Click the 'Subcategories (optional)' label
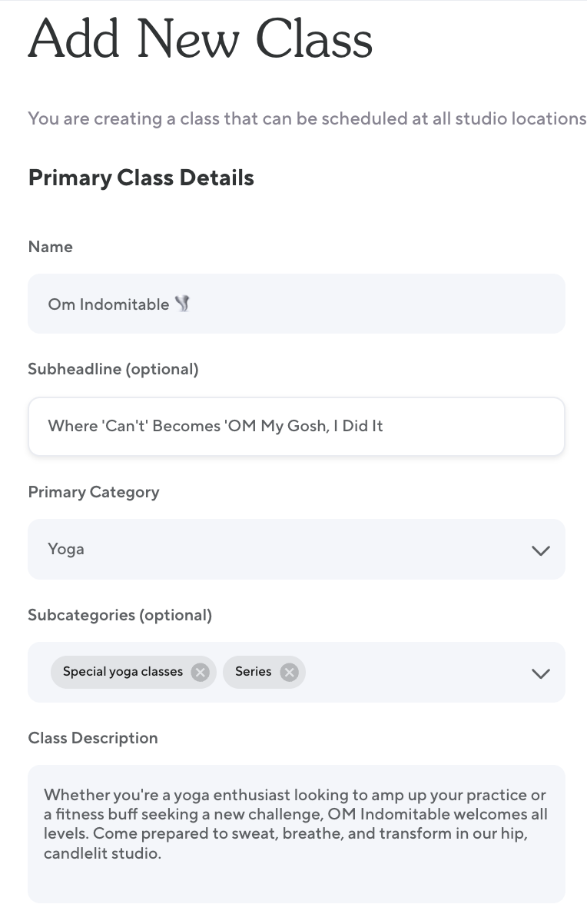The width and height of the screenshot is (587, 924). click(x=120, y=615)
